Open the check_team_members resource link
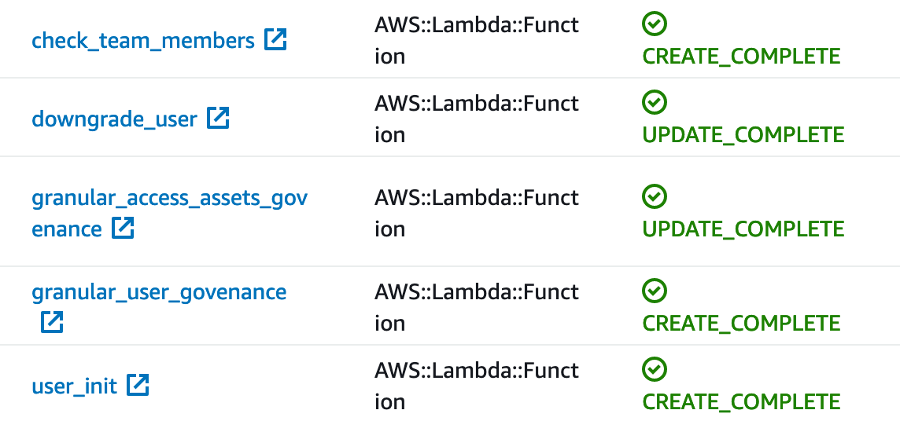 coord(143,41)
